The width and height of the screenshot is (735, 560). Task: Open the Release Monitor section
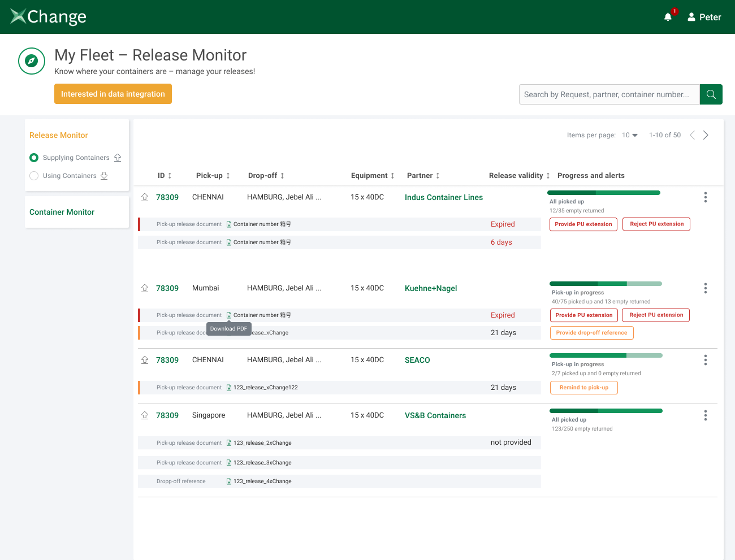pyautogui.click(x=59, y=135)
